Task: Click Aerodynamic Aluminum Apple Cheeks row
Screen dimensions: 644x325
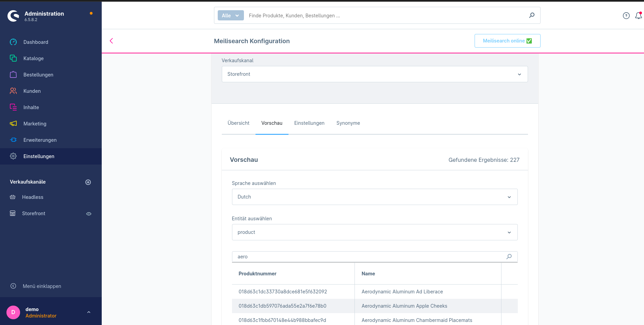Action: tap(404, 306)
